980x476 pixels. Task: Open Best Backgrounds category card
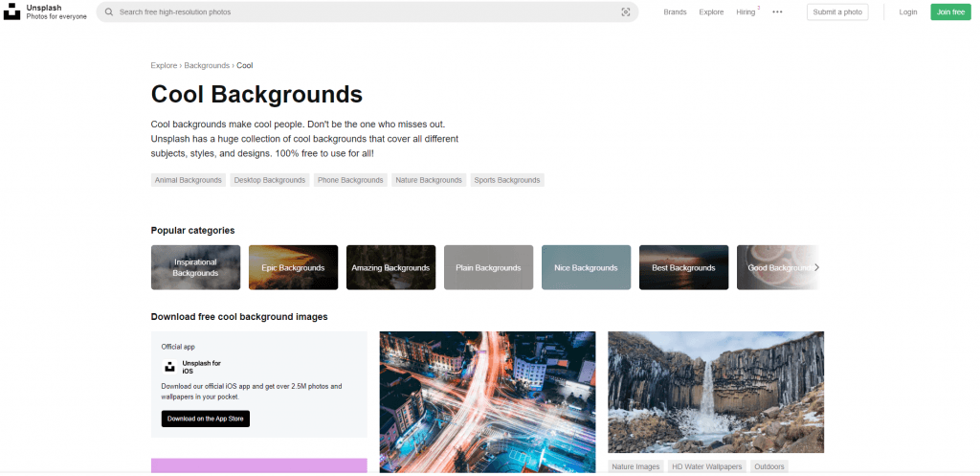[683, 268]
